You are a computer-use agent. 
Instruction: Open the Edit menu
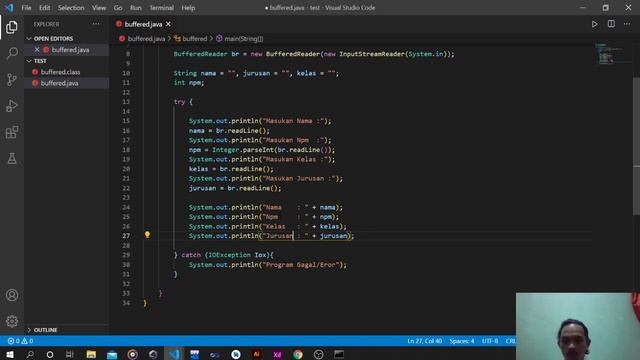coord(44,8)
